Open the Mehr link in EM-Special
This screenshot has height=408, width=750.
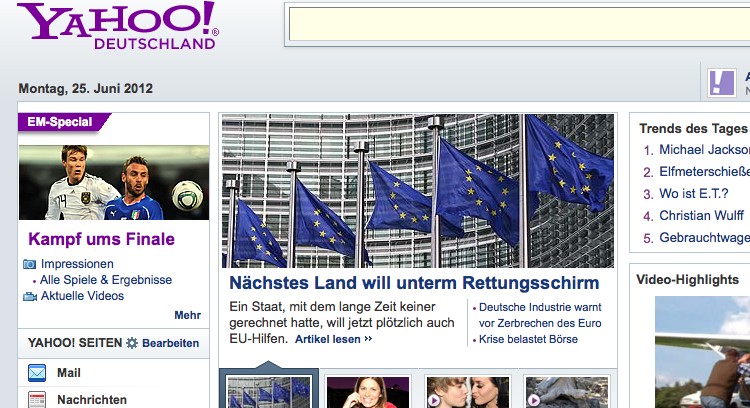tap(188, 315)
